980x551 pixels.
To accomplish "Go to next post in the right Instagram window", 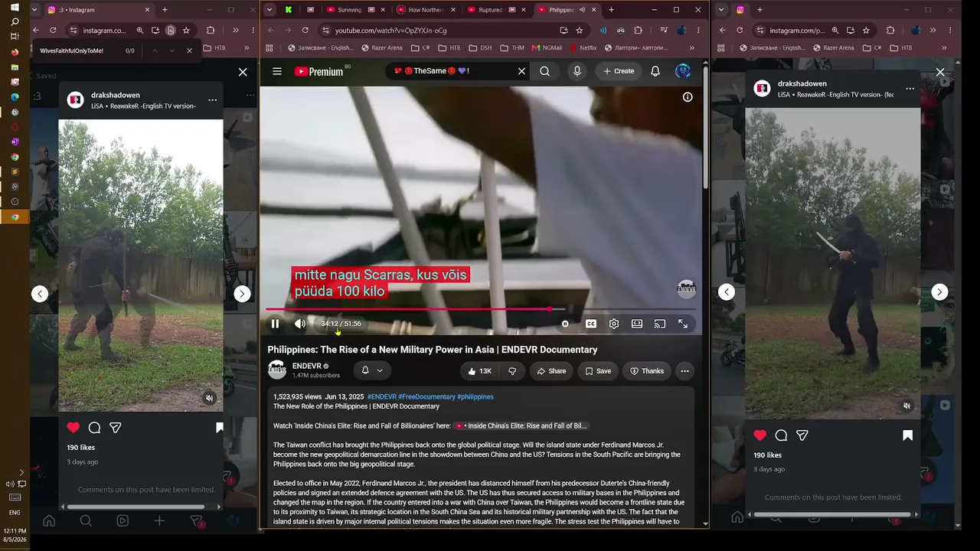I will point(939,292).
